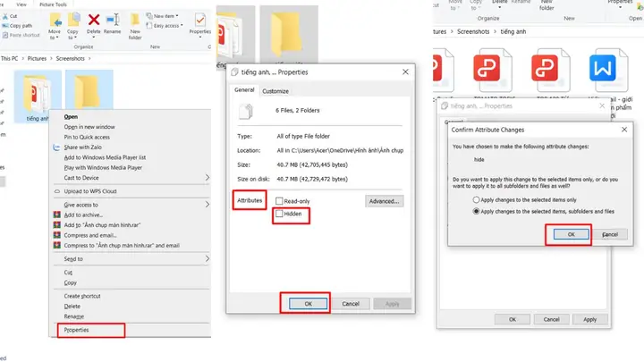Click chevron between Pictures and Screenshots
This screenshot has width=644, height=362.
click(x=51, y=59)
